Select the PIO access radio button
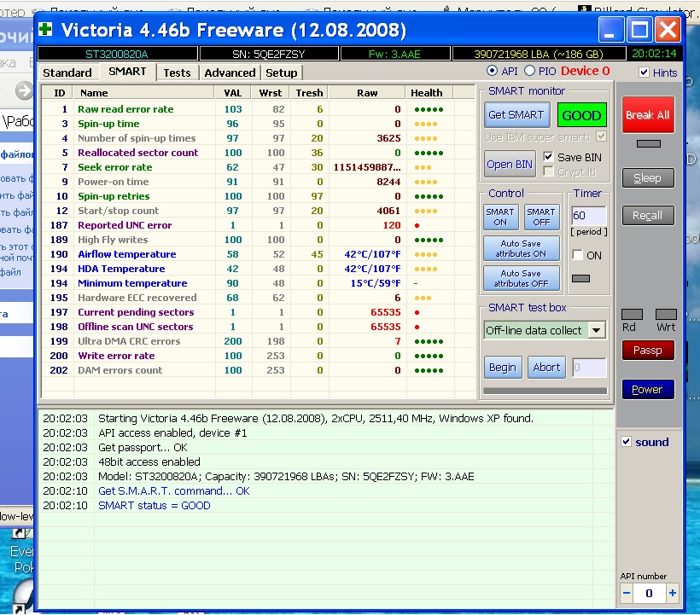This screenshot has width=700, height=615. [529, 71]
